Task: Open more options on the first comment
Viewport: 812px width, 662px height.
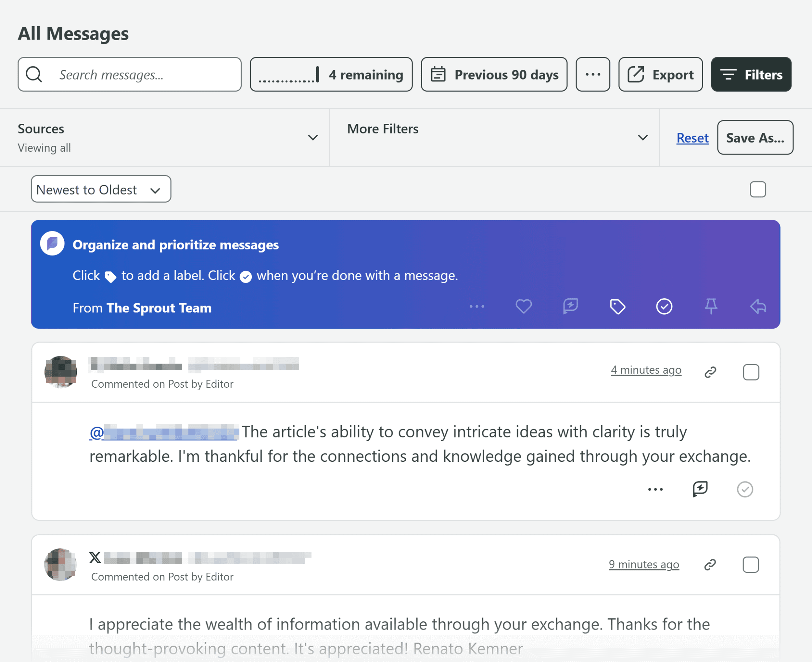Action: point(655,489)
